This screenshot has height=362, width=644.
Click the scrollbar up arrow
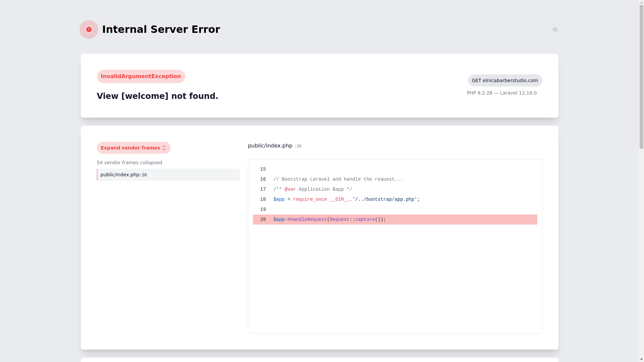(x=641, y=3)
